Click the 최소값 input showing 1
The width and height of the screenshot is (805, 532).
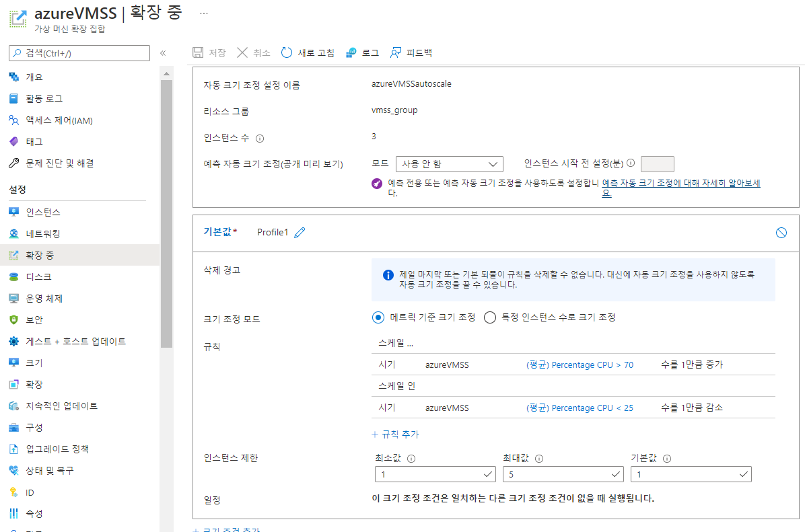pyautogui.click(x=435, y=474)
